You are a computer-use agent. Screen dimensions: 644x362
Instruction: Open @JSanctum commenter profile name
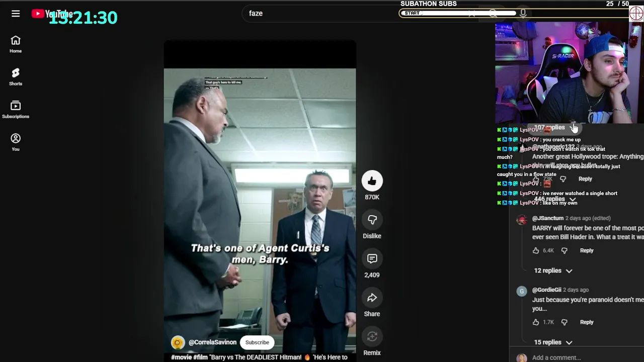point(547,218)
